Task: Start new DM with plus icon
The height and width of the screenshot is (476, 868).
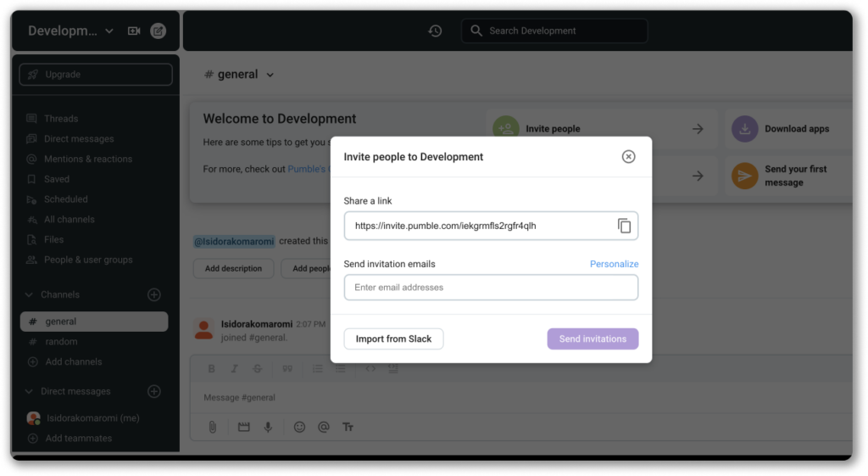Action: [154, 391]
